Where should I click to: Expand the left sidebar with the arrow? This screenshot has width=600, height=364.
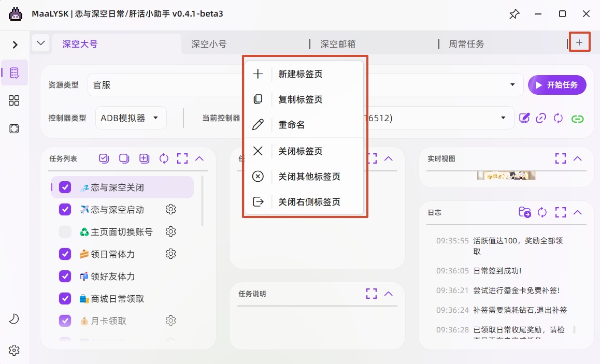[x=15, y=45]
